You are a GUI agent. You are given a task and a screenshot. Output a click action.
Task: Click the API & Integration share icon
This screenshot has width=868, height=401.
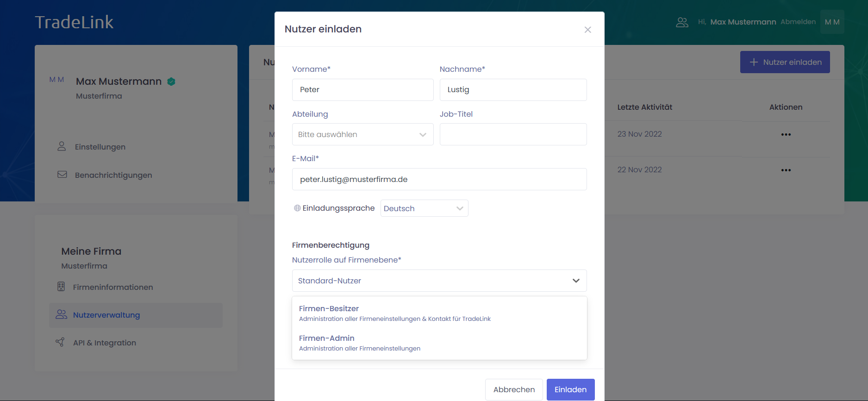click(x=60, y=342)
